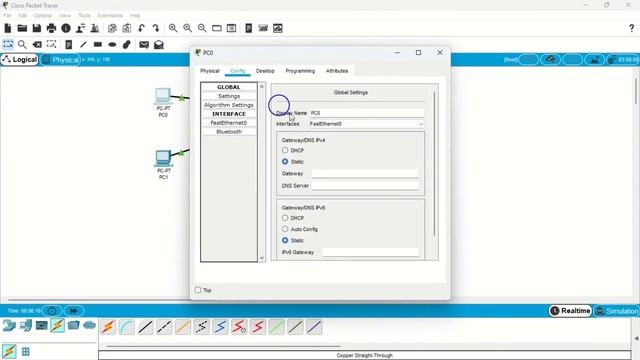
Task: Zoom in with the magnifier plus icon
Action: click(x=173, y=28)
